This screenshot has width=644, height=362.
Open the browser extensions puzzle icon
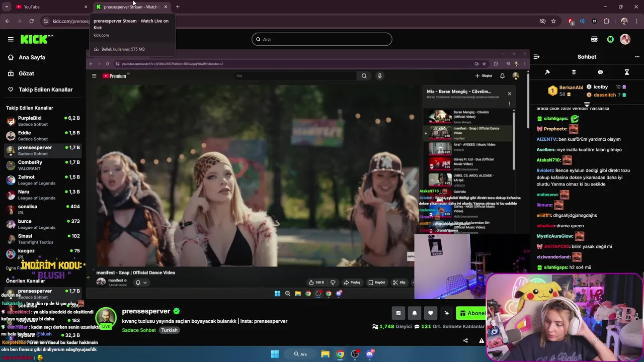coord(606,21)
